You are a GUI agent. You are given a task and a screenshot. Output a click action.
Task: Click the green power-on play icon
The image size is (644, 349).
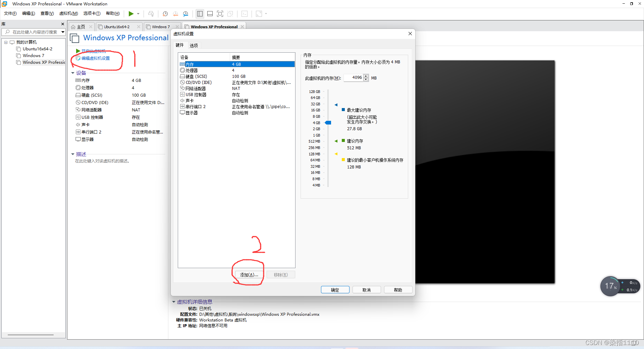click(131, 14)
